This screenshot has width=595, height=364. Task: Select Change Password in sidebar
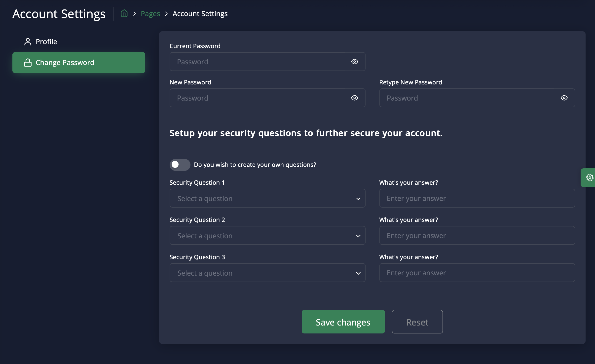(x=79, y=63)
